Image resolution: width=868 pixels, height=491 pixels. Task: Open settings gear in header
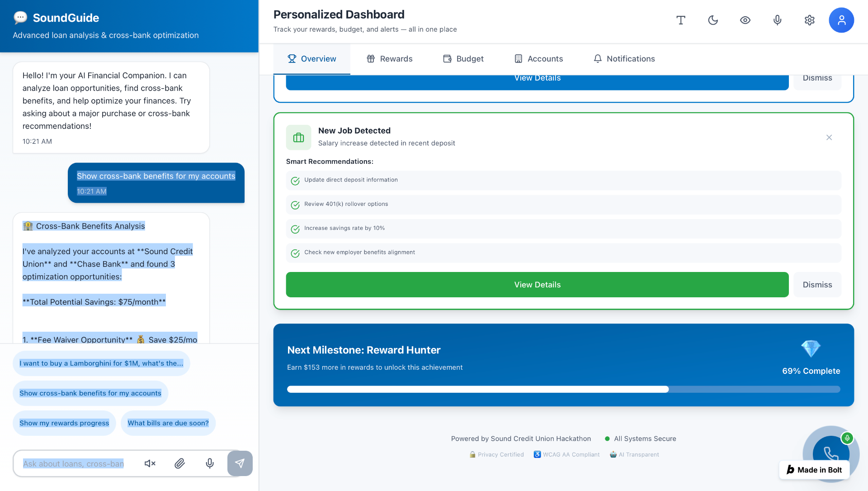pos(809,20)
